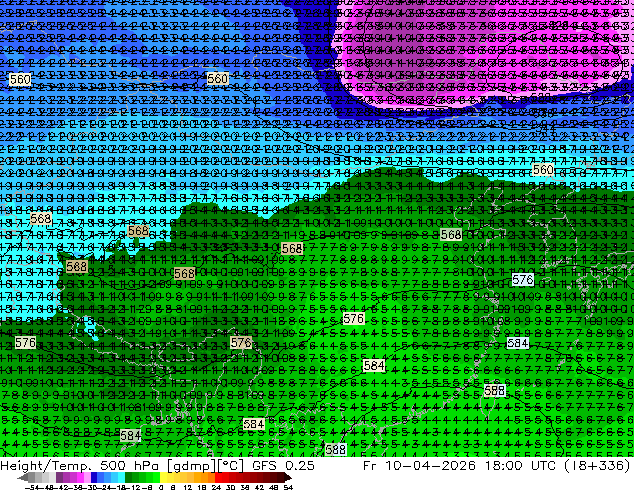Click the '0' tick label under the legend

(161, 487)
